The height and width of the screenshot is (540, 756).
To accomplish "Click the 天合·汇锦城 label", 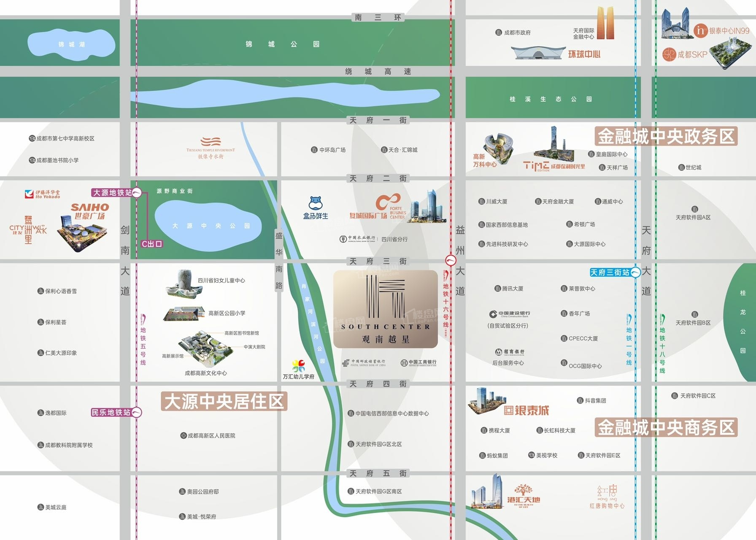I will pyautogui.click(x=399, y=150).
